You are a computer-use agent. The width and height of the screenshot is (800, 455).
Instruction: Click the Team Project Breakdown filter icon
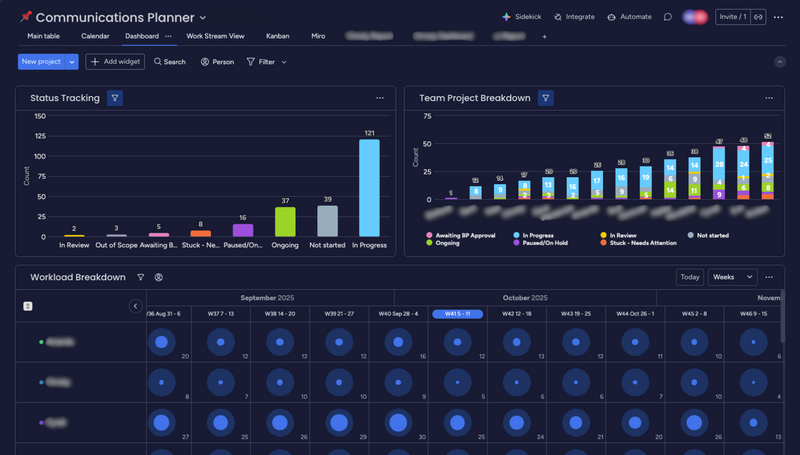(545, 98)
